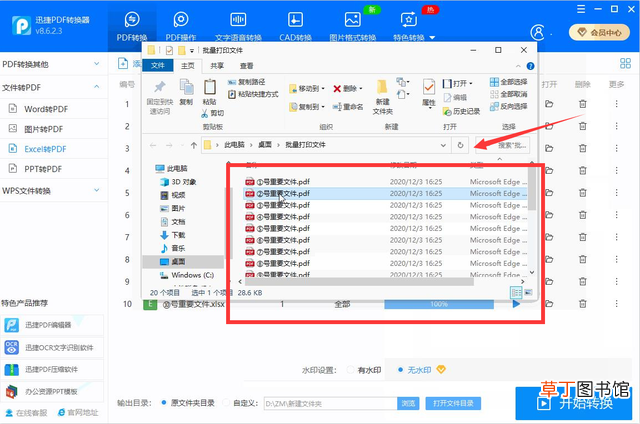Open the CAD转换 tool

295,26
